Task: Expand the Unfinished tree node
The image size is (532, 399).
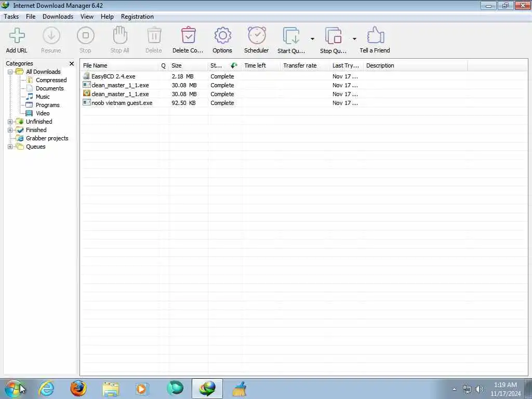Action: point(10,122)
